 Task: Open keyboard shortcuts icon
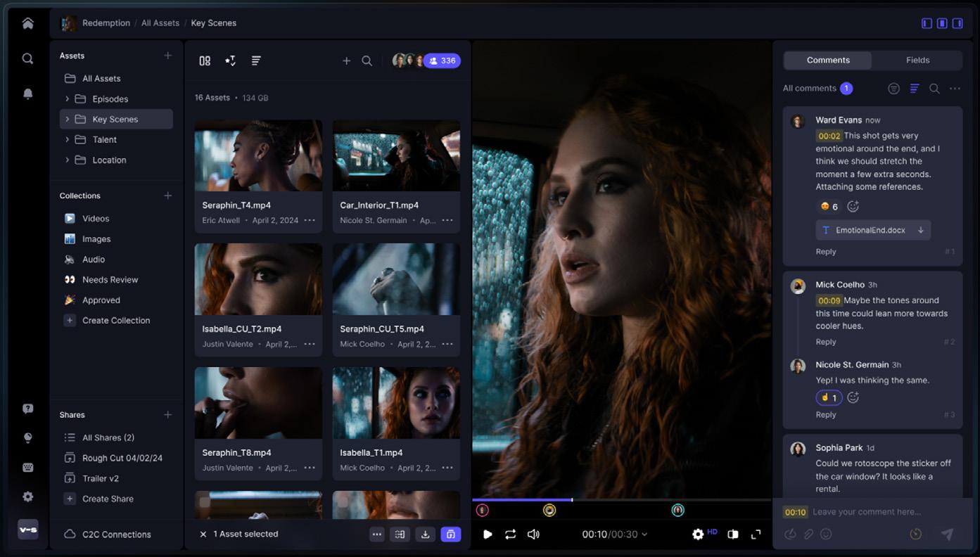(27, 467)
